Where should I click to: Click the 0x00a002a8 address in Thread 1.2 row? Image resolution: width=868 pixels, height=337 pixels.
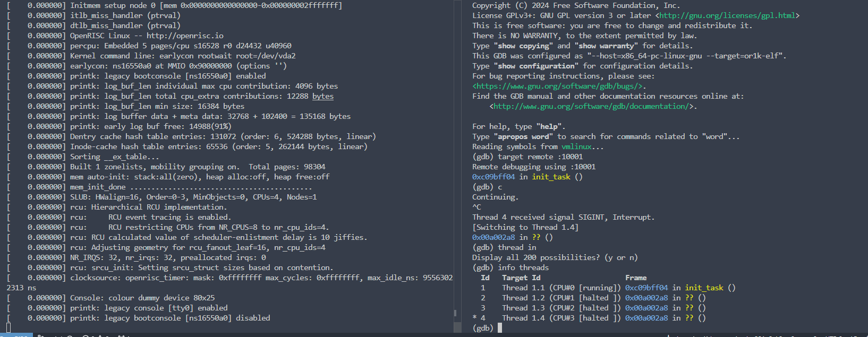646,298
